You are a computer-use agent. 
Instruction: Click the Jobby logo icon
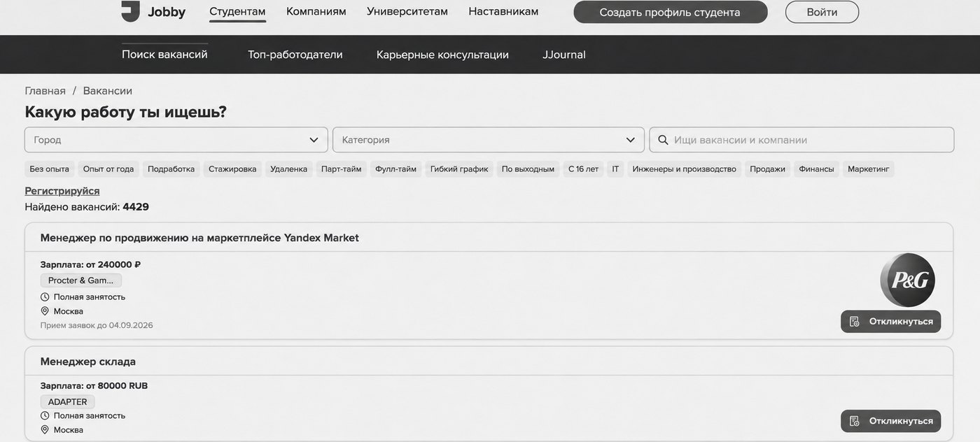point(130,11)
